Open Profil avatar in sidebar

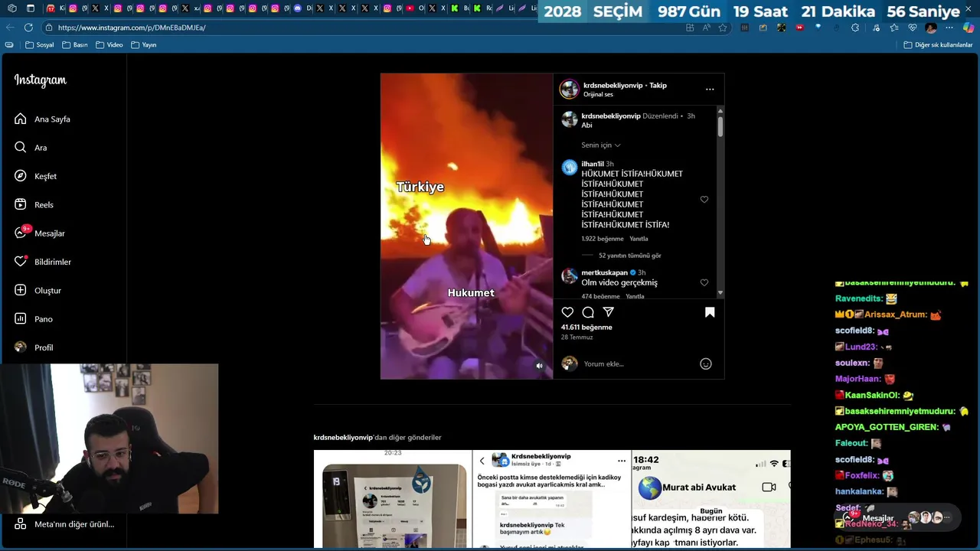coord(21,347)
